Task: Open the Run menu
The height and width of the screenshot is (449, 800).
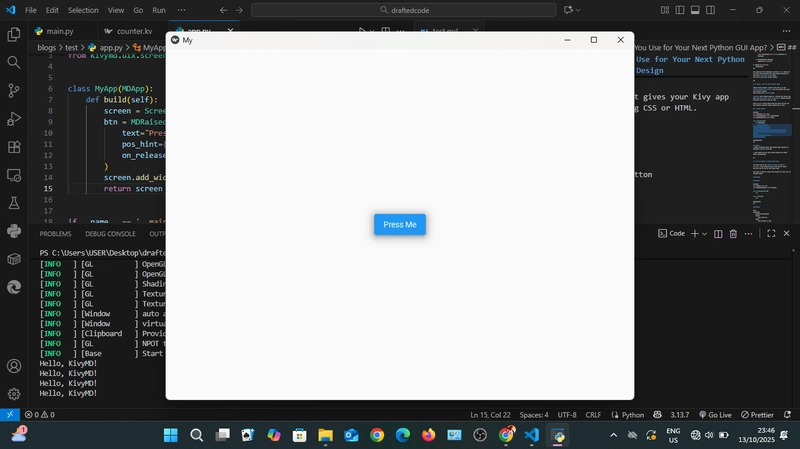Action: point(159,10)
